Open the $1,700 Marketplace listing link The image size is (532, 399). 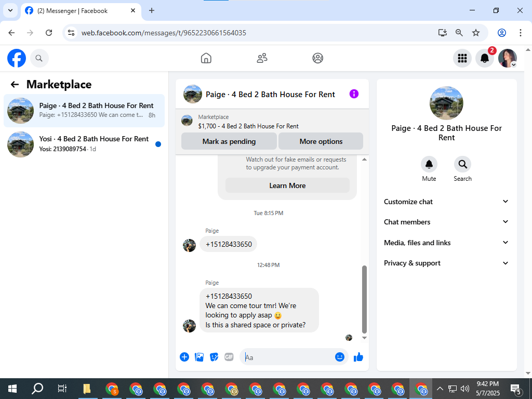point(248,126)
